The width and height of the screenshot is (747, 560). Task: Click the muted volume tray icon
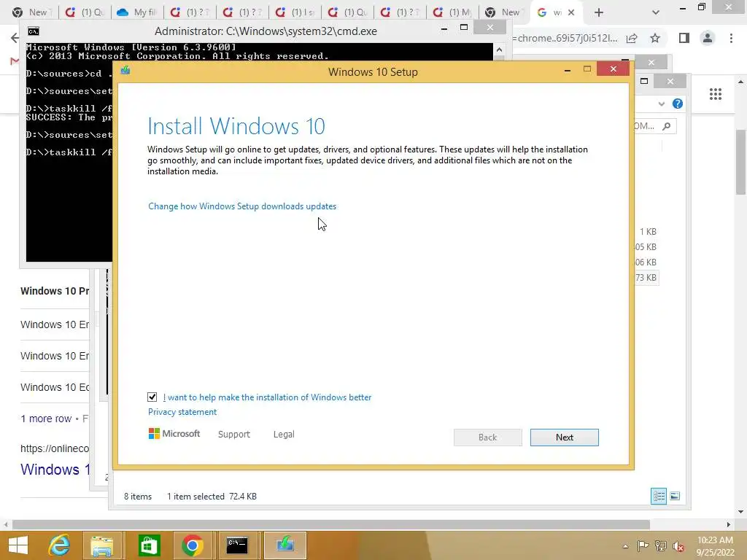click(678, 546)
